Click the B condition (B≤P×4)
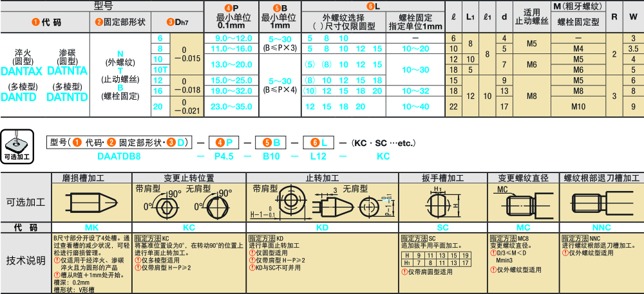The image size is (644, 294). pyautogui.click(x=280, y=89)
